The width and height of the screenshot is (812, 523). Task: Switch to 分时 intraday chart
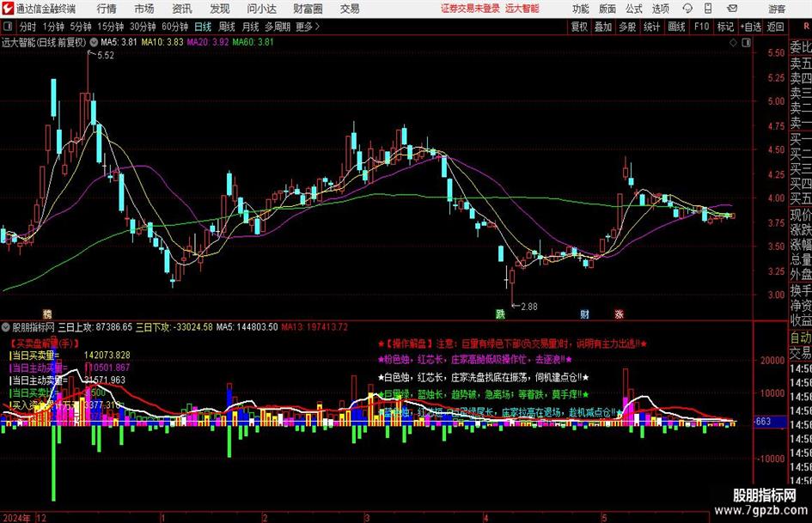point(28,27)
